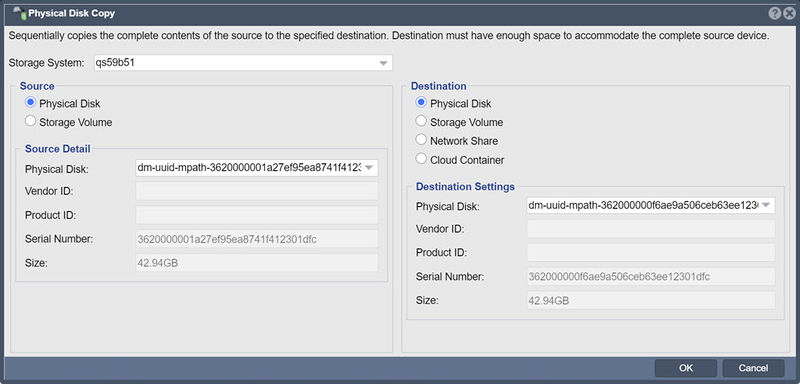Click the help question mark icon
This screenshot has height=384, width=800.
774,14
